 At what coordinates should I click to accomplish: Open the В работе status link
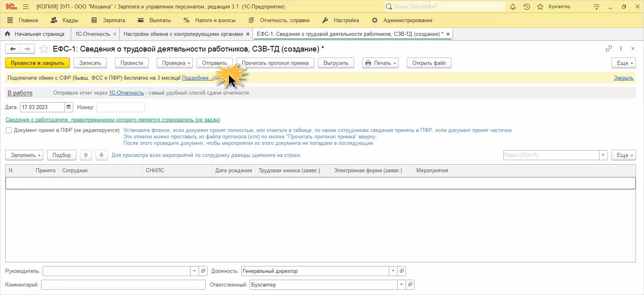[x=20, y=93]
